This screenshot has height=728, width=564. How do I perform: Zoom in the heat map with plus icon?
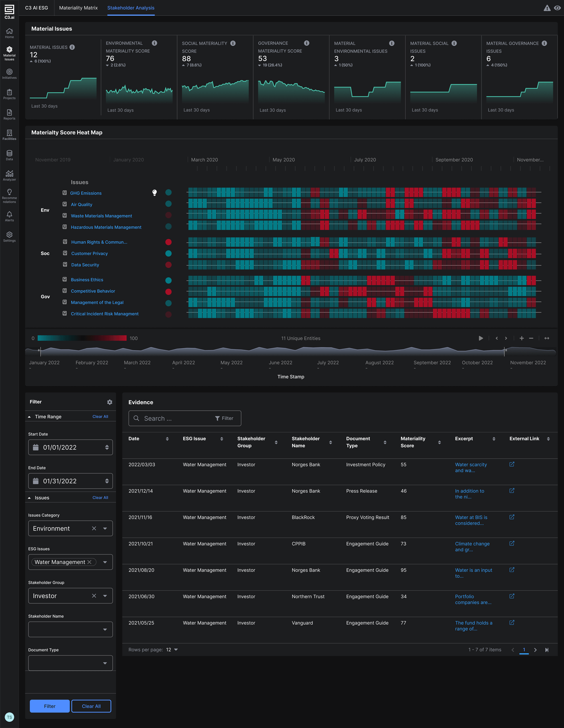[522, 338]
